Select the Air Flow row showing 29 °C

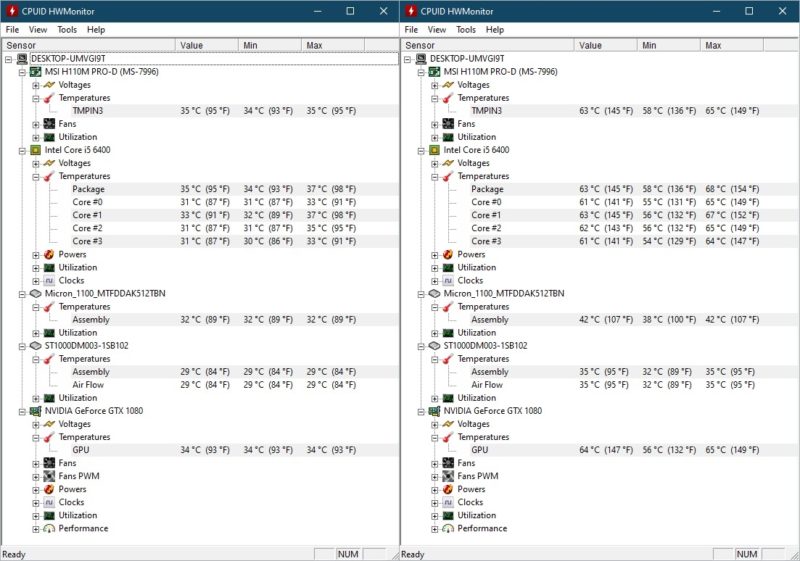[x=90, y=385]
